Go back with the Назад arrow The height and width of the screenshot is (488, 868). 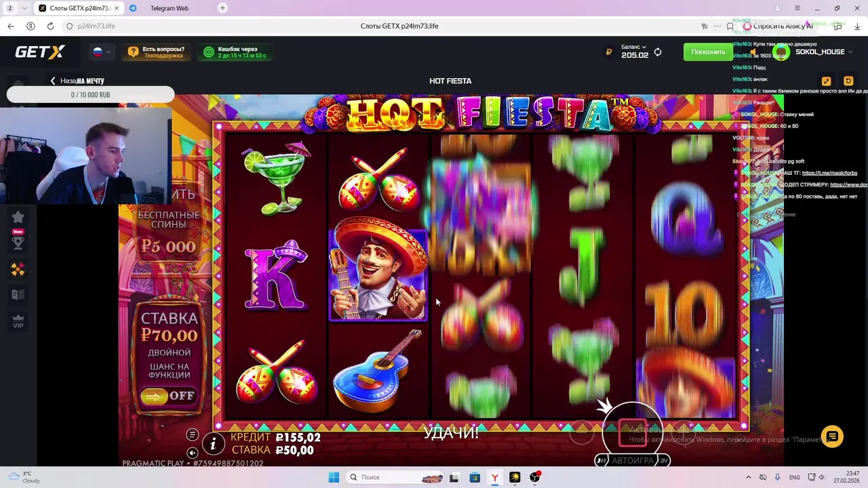(63, 81)
